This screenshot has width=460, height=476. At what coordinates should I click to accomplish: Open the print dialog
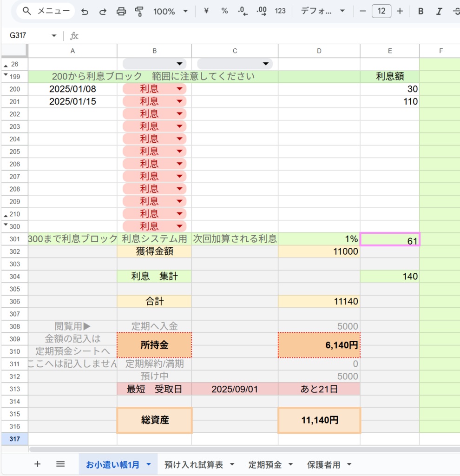pyautogui.click(x=122, y=11)
